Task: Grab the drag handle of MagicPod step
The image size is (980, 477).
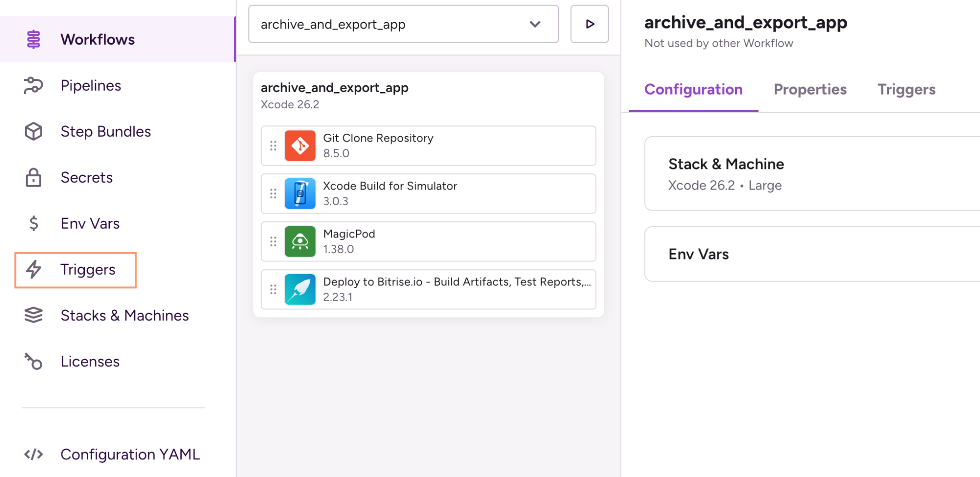Action: 273,242
